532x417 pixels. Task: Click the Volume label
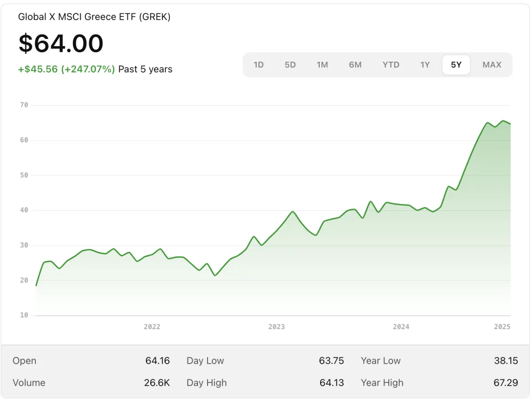click(x=29, y=383)
